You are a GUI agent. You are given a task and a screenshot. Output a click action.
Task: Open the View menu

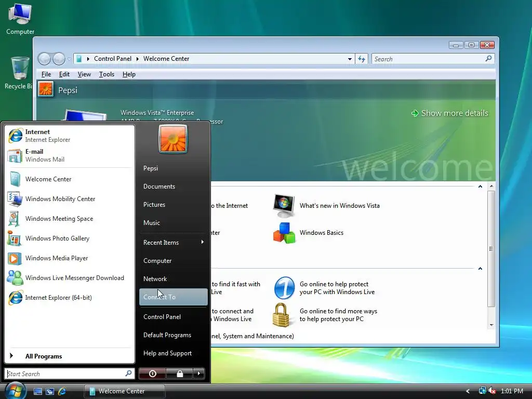[84, 74]
